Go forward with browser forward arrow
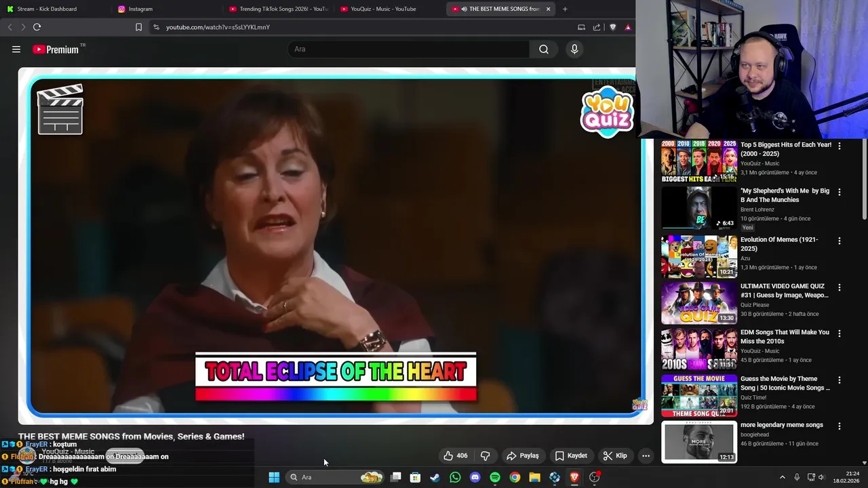Screen dimensions: 868x488 (x=23, y=27)
